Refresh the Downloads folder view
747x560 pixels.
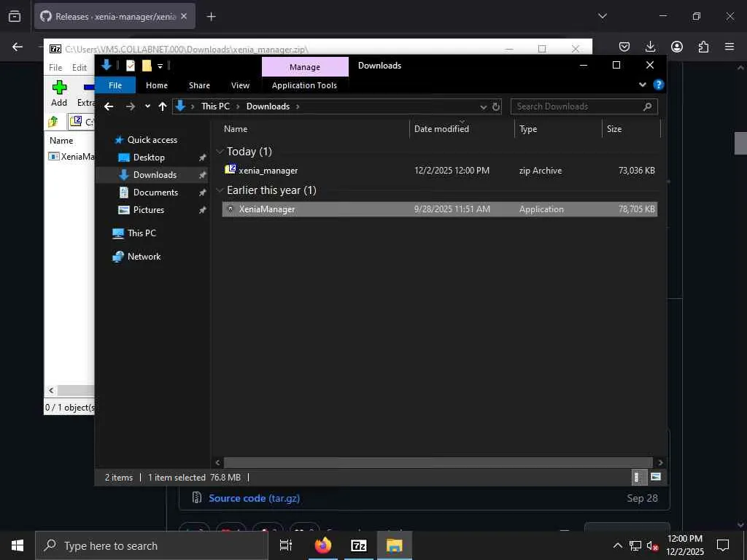tap(496, 106)
